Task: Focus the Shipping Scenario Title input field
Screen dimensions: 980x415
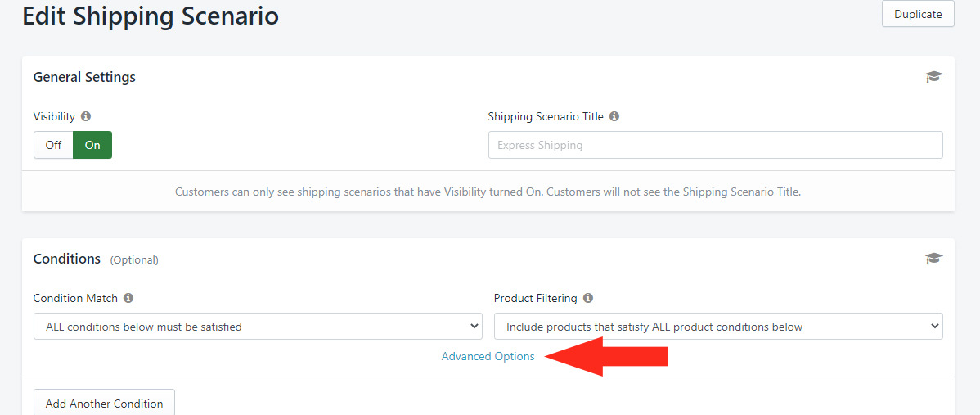Action: 715,145
